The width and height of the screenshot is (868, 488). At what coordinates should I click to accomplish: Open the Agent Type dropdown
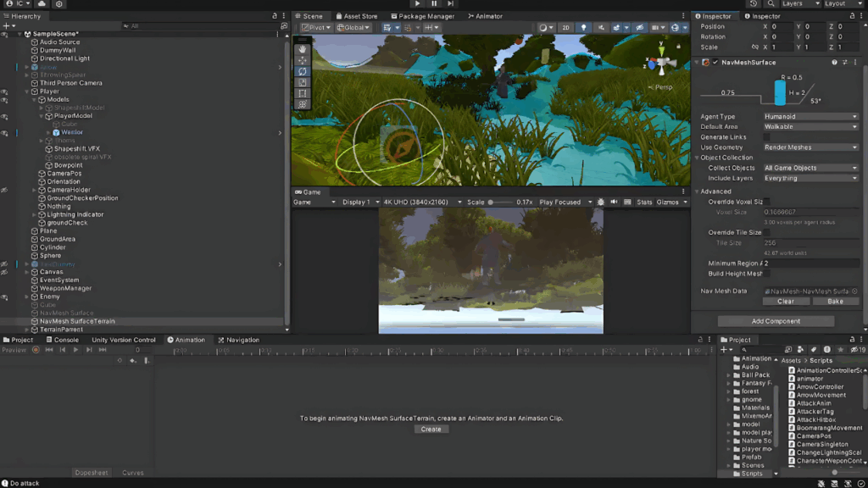(x=810, y=116)
